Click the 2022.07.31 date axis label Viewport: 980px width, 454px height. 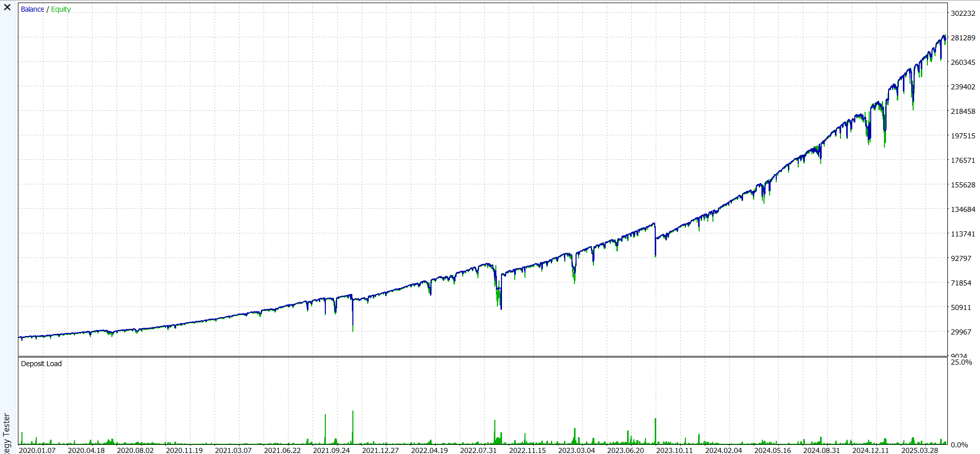[479, 450]
